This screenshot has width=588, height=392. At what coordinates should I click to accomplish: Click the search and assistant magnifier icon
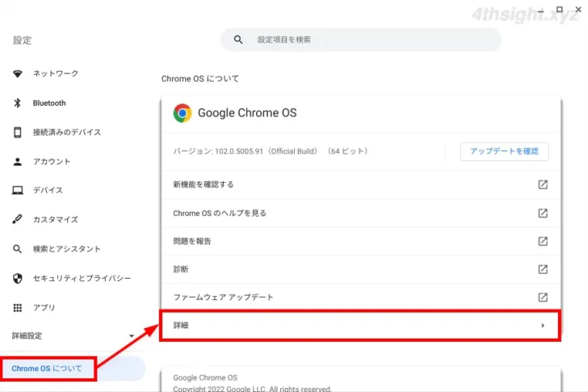[17, 249]
